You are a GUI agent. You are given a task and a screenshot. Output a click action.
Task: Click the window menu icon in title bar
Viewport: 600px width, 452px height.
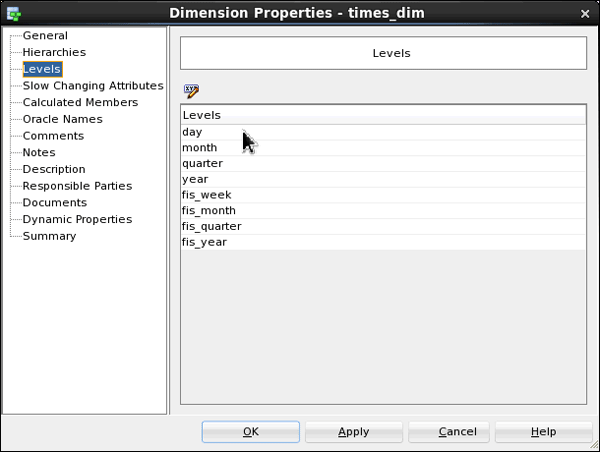13,13
